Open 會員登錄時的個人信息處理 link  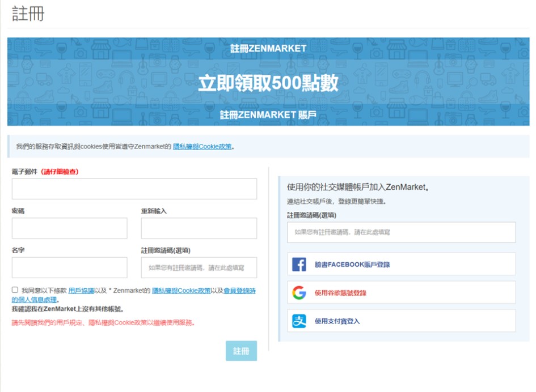(x=239, y=291)
